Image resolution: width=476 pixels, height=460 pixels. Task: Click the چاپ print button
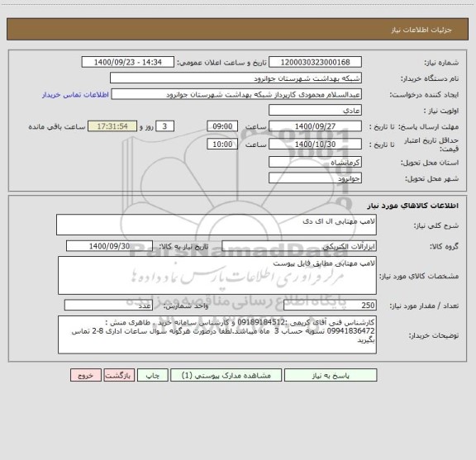pos(152,375)
